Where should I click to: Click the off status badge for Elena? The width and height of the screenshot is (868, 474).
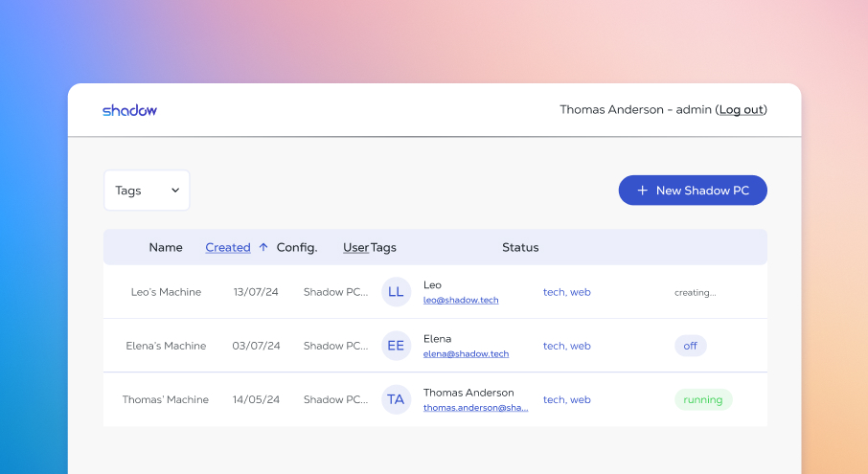point(690,346)
